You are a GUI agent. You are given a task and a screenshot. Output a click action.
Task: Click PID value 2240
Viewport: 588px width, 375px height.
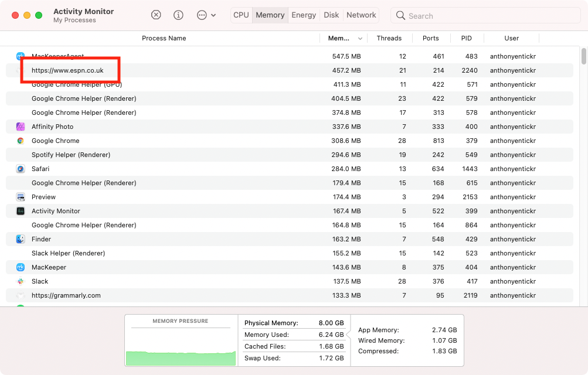pos(470,70)
